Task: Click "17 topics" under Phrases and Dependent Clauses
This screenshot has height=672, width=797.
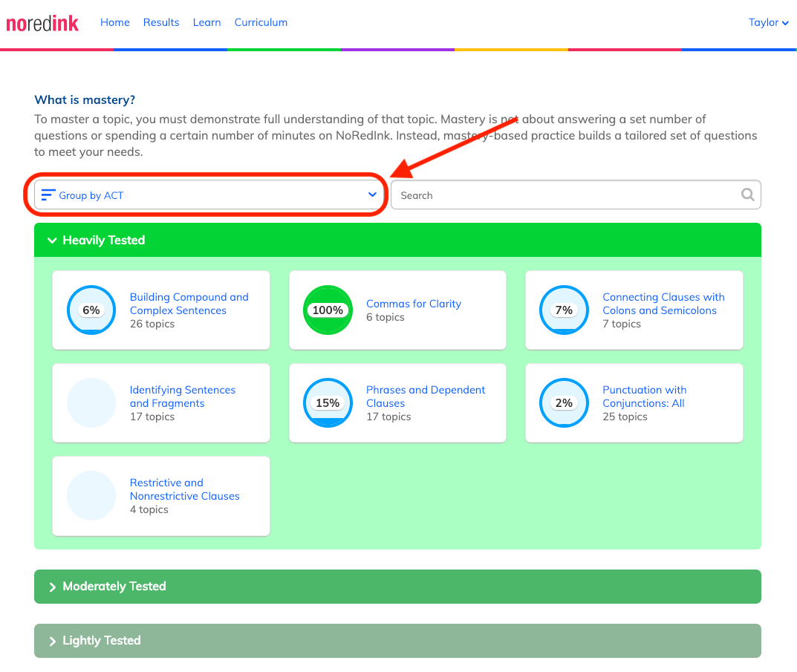Action: [x=388, y=417]
